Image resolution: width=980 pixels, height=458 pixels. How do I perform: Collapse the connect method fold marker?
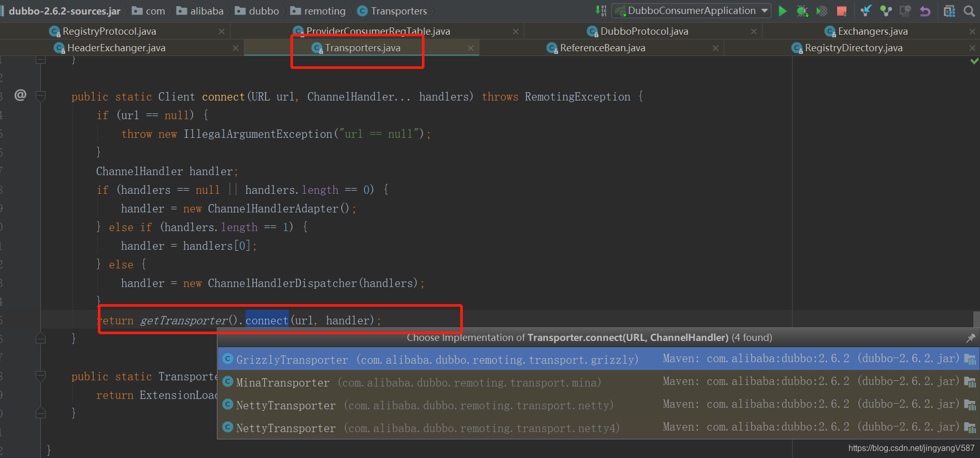pyautogui.click(x=40, y=96)
